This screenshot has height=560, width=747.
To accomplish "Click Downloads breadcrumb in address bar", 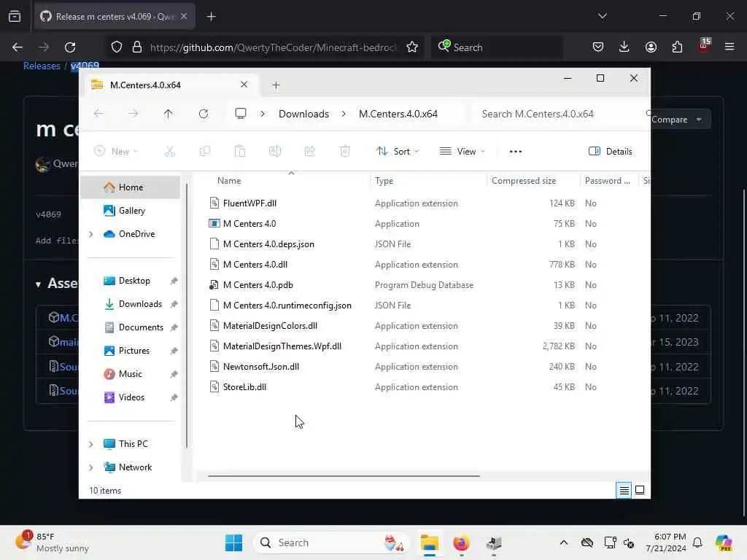I will (303, 114).
